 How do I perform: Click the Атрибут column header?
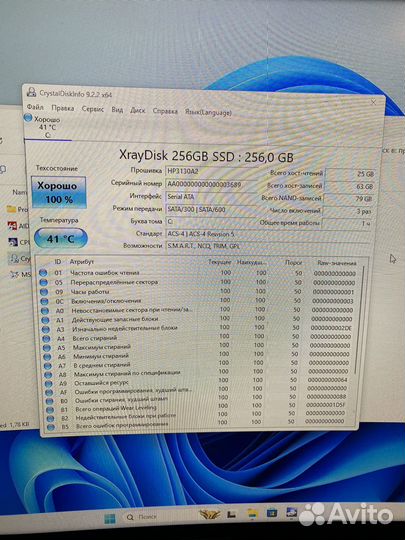pyautogui.click(x=82, y=262)
